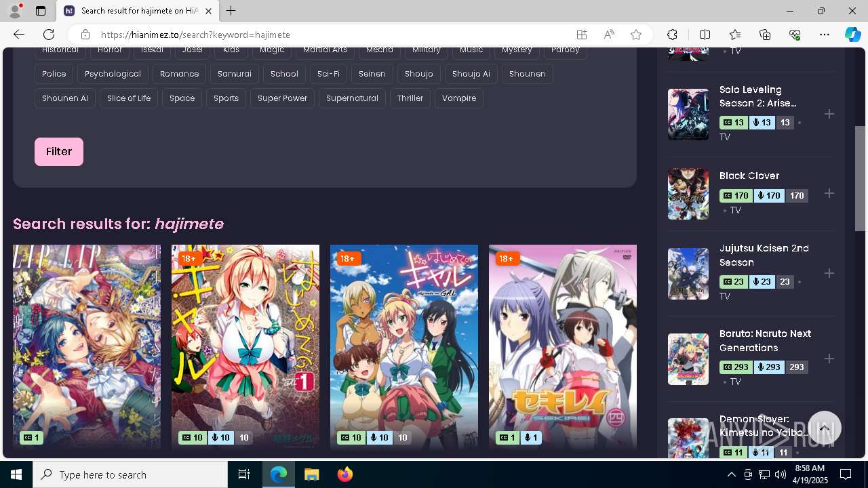Viewport: 868px width, 488px height.
Task: Click the address bar URL field
Action: pos(332,35)
